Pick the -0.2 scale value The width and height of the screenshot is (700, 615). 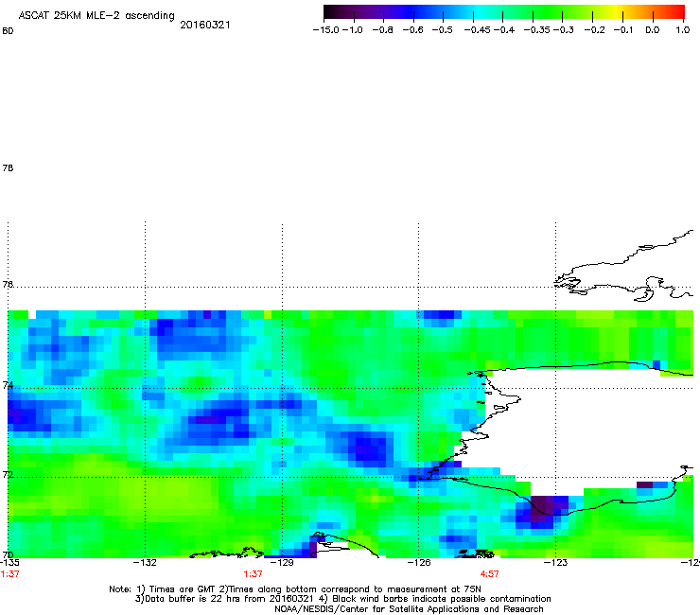[594, 30]
